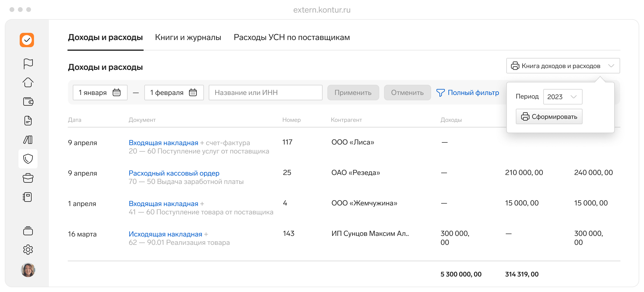Go to home icon in sidebar

tap(28, 82)
